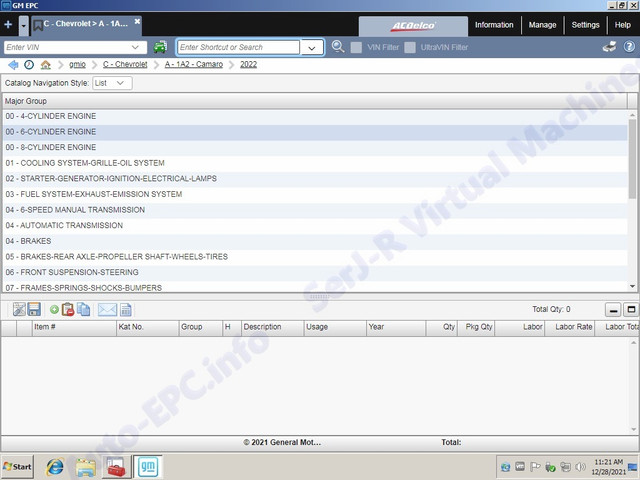
Task: Follow the C - Chevrolet breadcrumb link
Action: [x=125, y=64]
